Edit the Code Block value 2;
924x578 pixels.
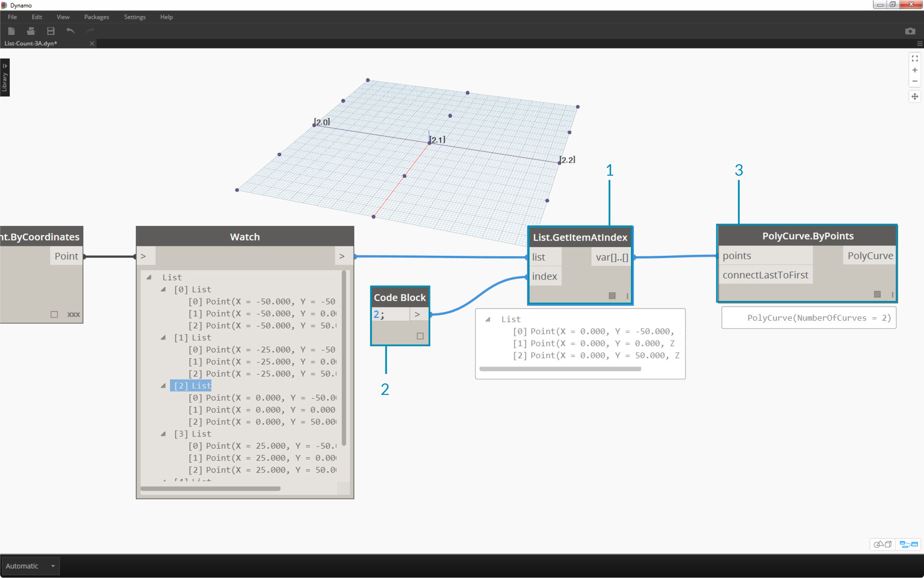coord(391,314)
